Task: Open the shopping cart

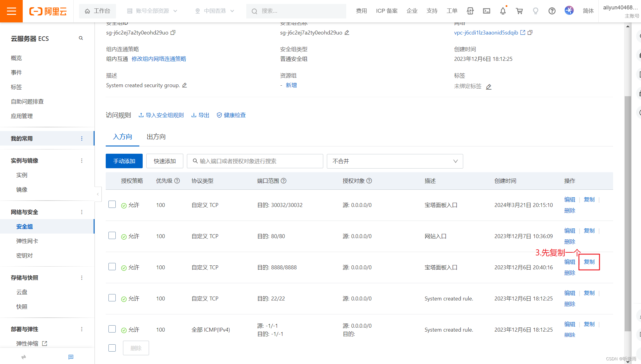Action: coord(519,11)
